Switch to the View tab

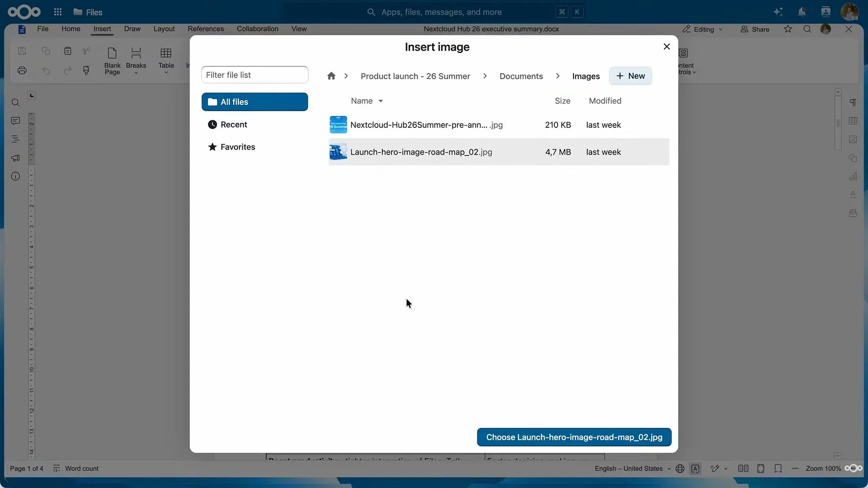pyautogui.click(x=299, y=29)
